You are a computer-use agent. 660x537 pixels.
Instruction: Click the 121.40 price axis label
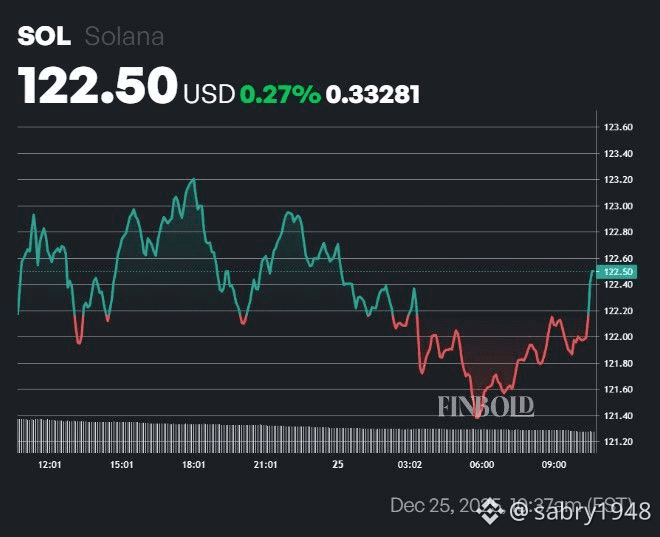pos(618,416)
